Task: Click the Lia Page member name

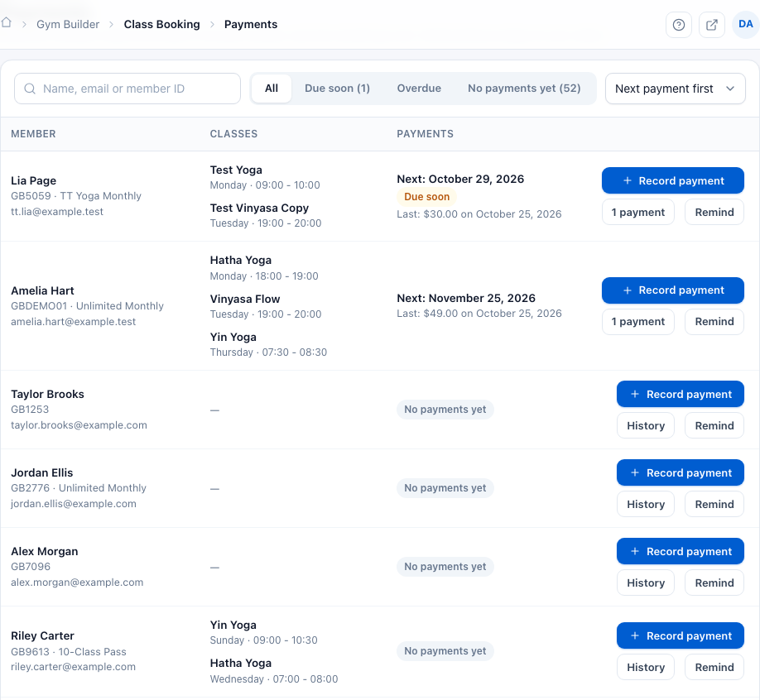Action: coord(33,180)
